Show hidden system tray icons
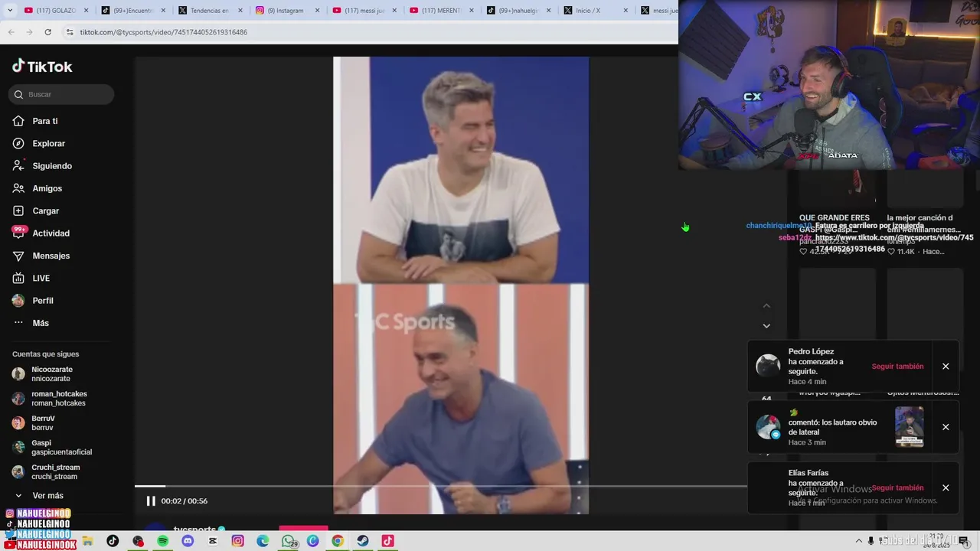Image resolution: width=980 pixels, height=551 pixels. click(x=858, y=541)
